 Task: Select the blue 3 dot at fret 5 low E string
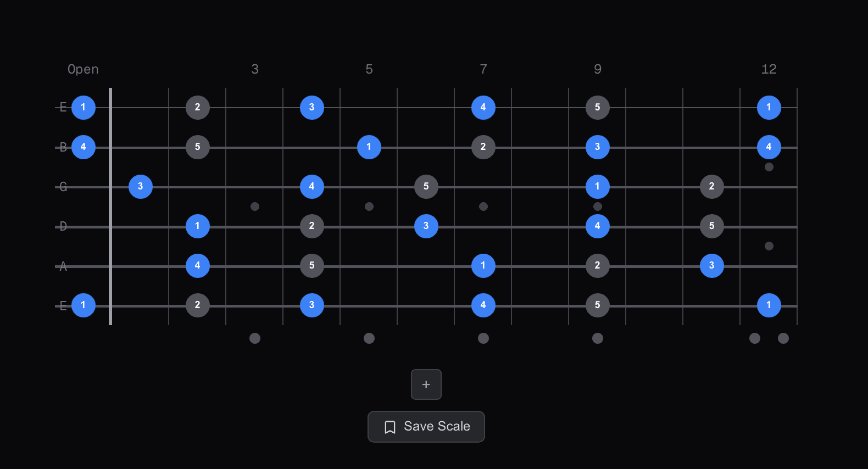click(311, 305)
